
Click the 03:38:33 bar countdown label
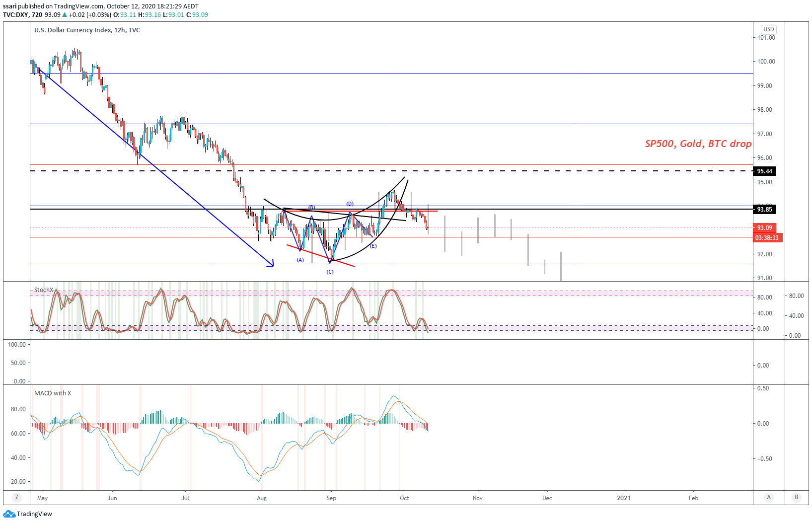click(x=767, y=238)
